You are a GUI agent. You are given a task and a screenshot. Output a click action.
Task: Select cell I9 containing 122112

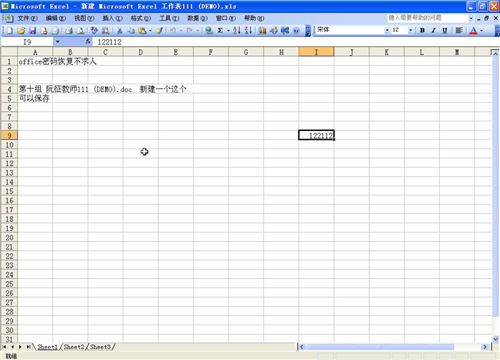click(316, 135)
